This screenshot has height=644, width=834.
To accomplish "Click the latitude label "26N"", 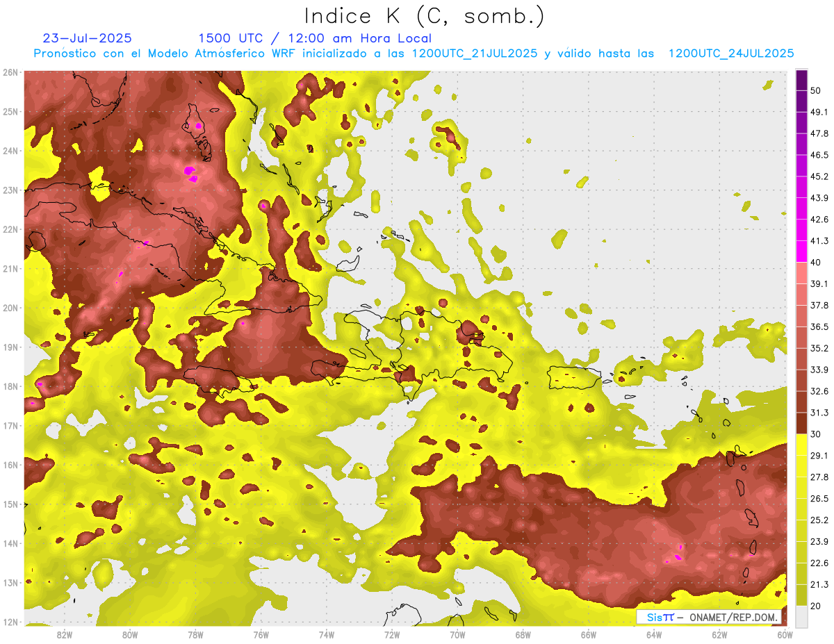I will [x=10, y=72].
